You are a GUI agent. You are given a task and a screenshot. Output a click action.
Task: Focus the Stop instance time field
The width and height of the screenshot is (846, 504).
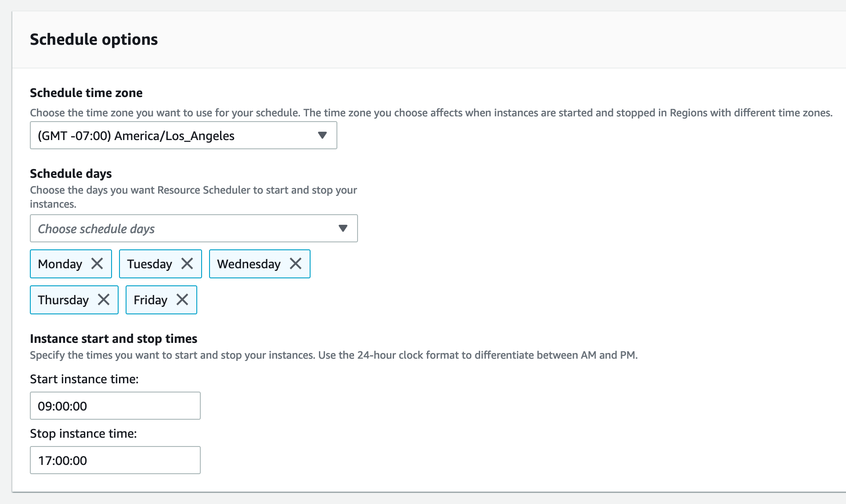pyautogui.click(x=115, y=460)
